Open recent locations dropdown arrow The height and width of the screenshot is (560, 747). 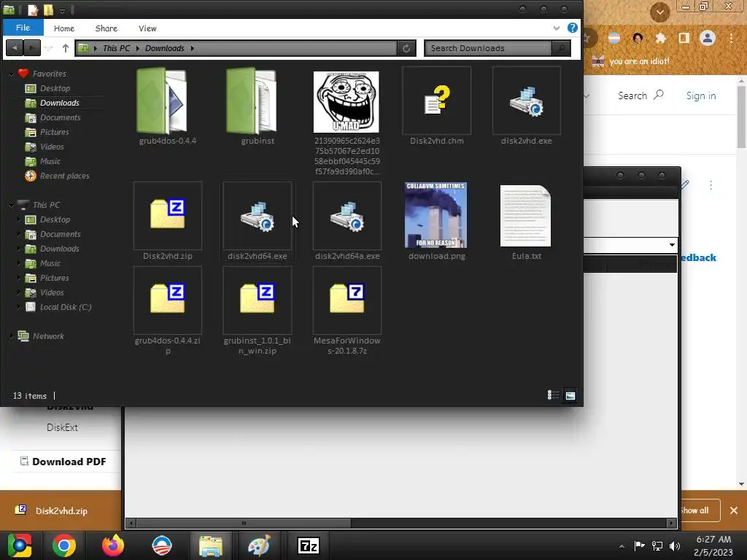(x=49, y=48)
